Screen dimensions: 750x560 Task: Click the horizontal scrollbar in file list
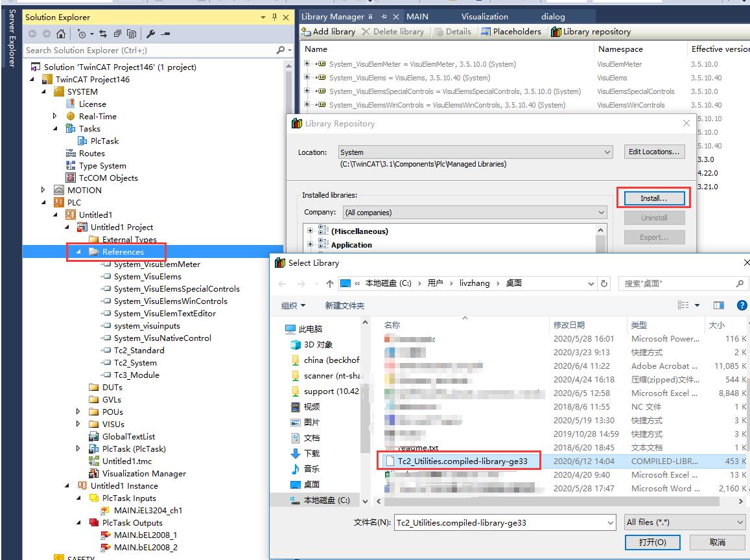pyautogui.click(x=551, y=501)
